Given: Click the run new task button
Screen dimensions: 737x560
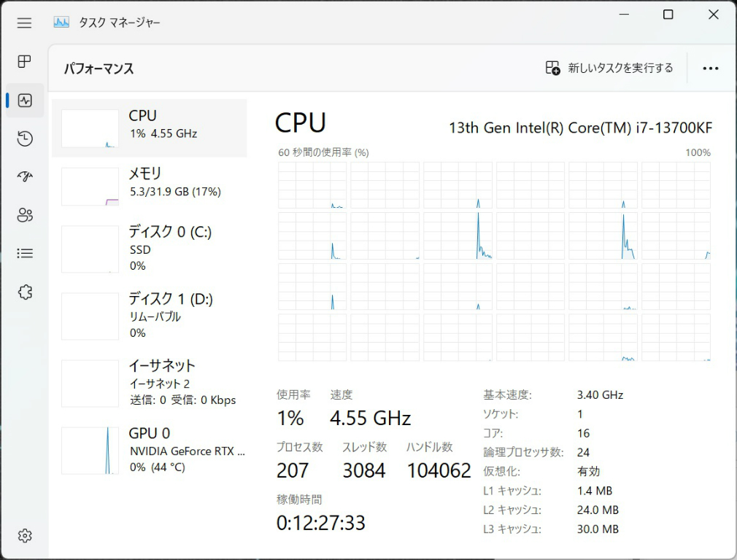Looking at the screenshot, I should [609, 68].
